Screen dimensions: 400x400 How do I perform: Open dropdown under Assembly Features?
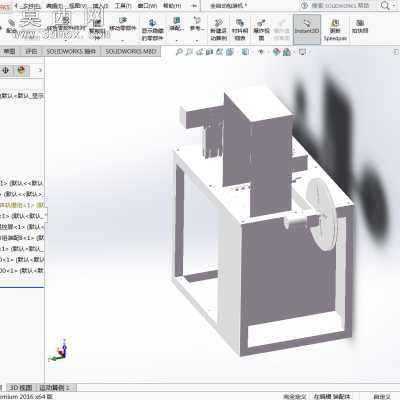tap(176, 41)
